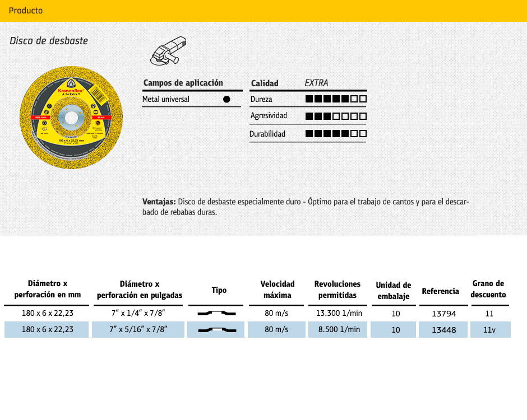This screenshot has width=527, height=420.
Task: Click the Dureza rating squares bar
Action: [x=336, y=99]
